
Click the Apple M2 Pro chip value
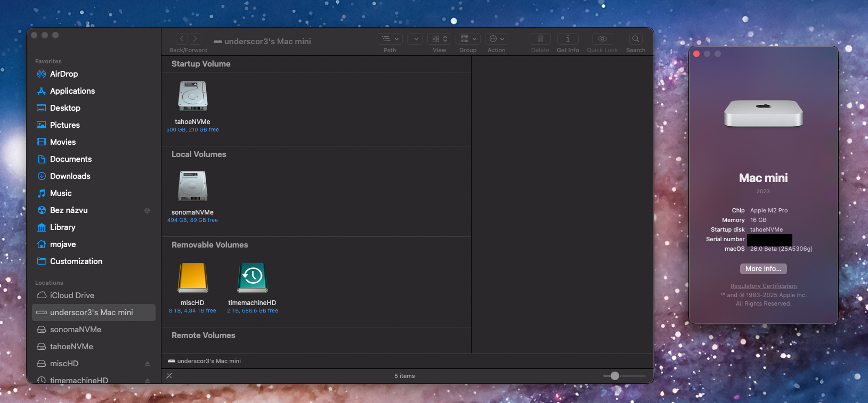point(769,210)
